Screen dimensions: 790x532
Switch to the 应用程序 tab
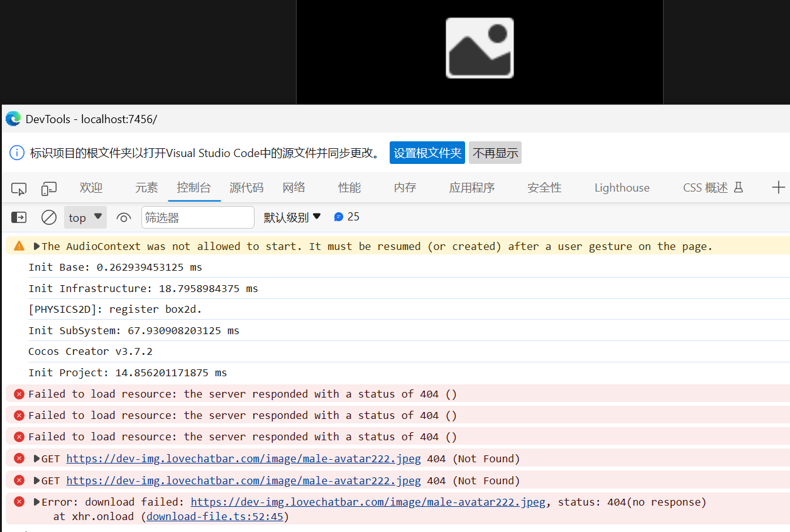(x=472, y=187)
